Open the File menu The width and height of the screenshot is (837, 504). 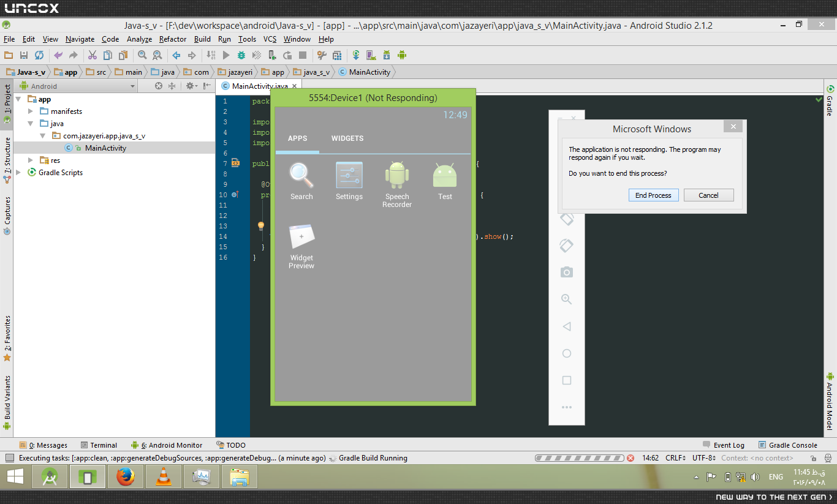tap(9, 39)
